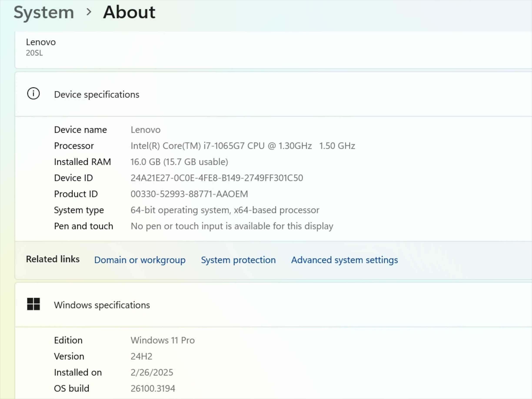
Task: Click the Version label
Action: [x=69, y=356]
